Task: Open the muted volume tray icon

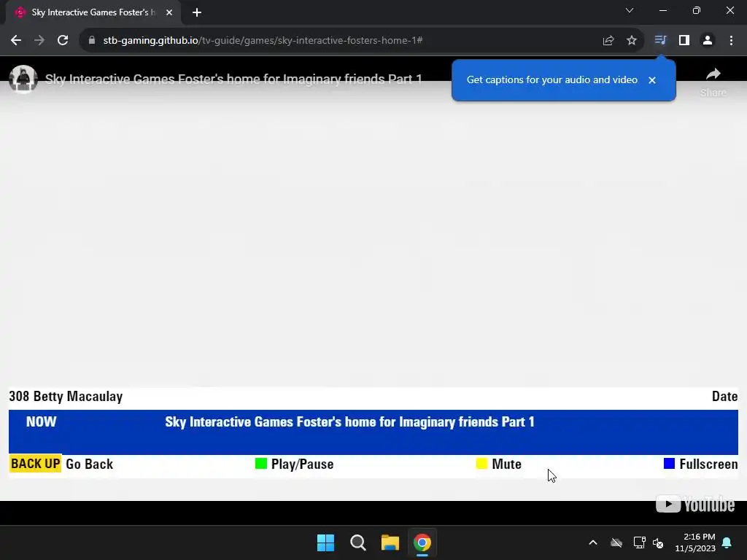Action: [659, 542]
